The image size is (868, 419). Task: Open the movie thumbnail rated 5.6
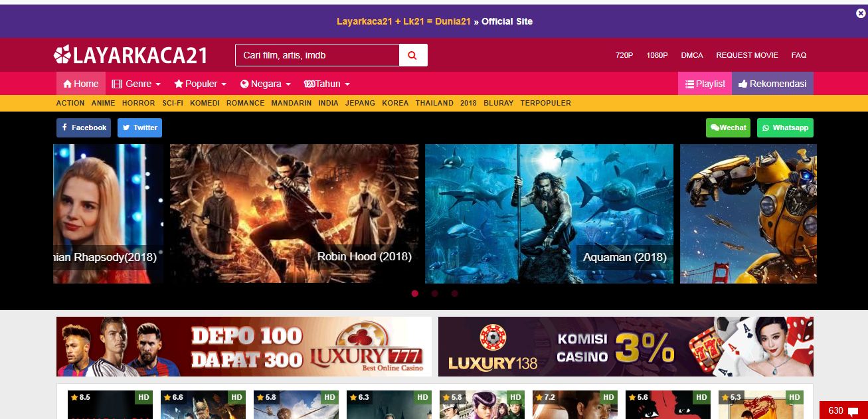coord(668,404)
